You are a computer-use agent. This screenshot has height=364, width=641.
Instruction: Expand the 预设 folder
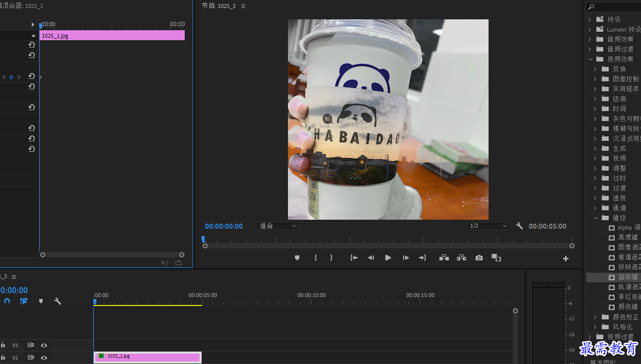click(590, 19)
